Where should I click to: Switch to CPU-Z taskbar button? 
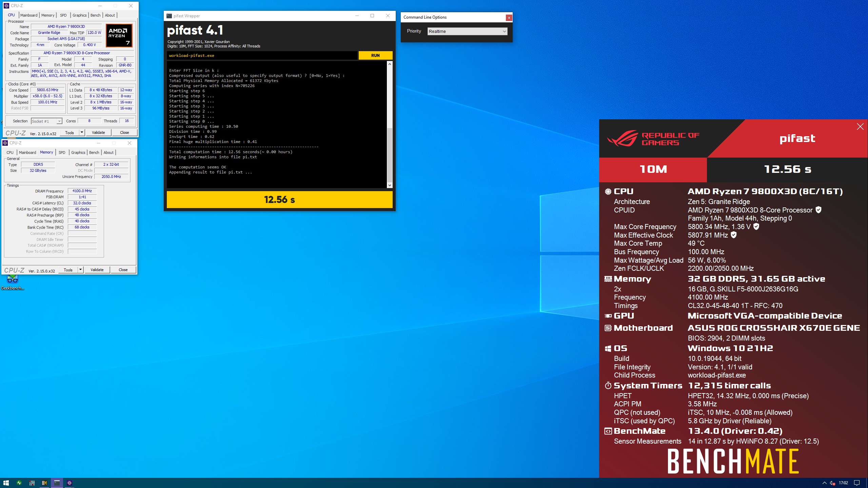(x=70, y=483)
